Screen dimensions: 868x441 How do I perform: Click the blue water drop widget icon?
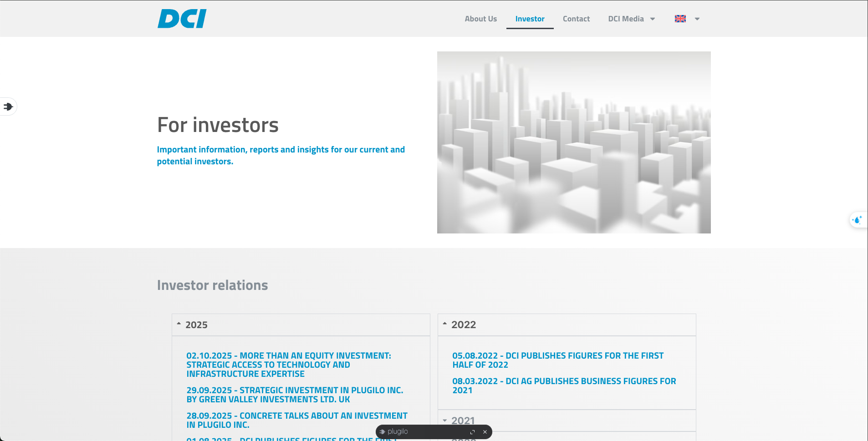click(x=857, y=220)
